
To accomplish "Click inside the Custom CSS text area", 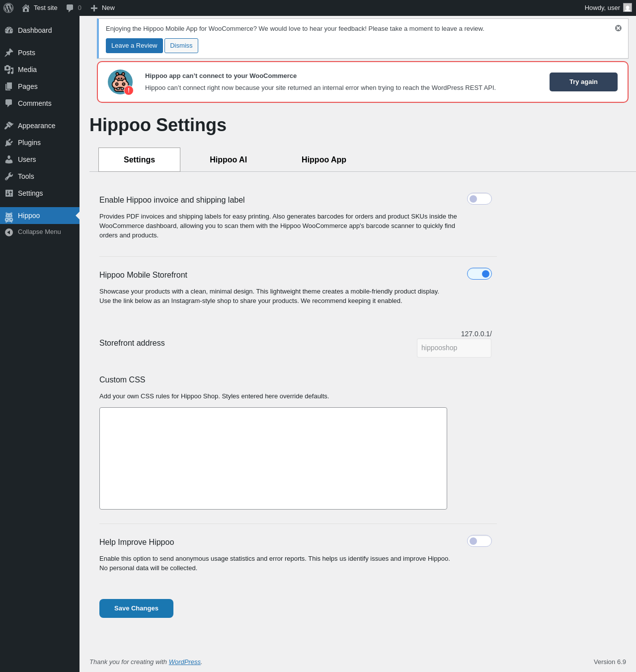I will [273, 458].
